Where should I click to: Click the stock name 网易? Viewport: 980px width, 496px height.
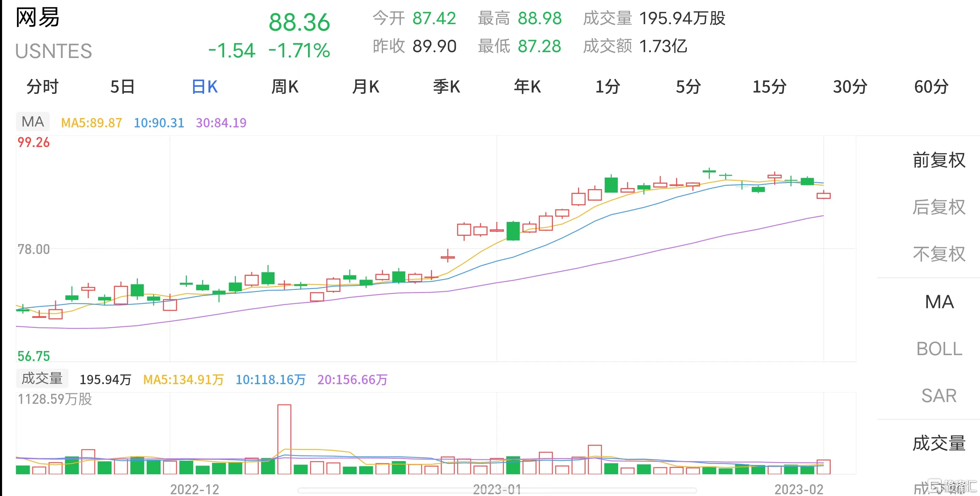38,18
